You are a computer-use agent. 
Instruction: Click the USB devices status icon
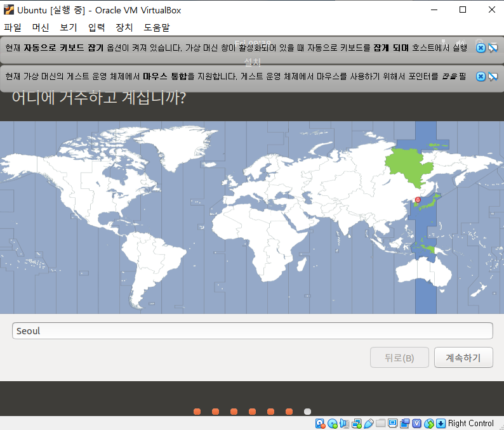pyautogui.click(x=369, y=424)
